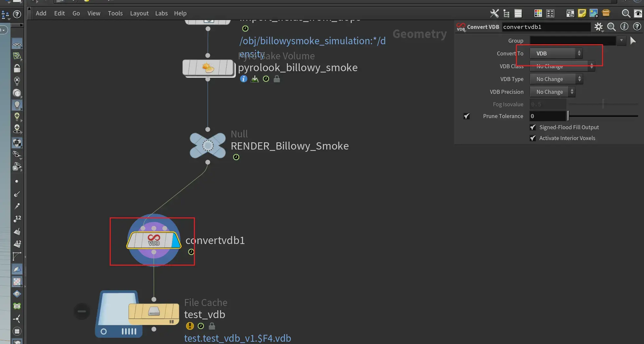Open parameter search magnifier icon
The image size is (644, 344).
612,27
